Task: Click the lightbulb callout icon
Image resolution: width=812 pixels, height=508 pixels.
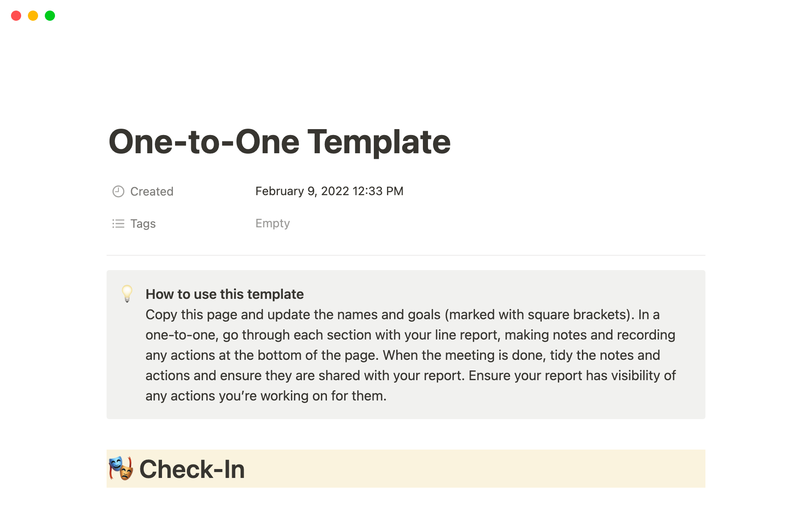Action: pyautogui.click(x=127, y=293)
